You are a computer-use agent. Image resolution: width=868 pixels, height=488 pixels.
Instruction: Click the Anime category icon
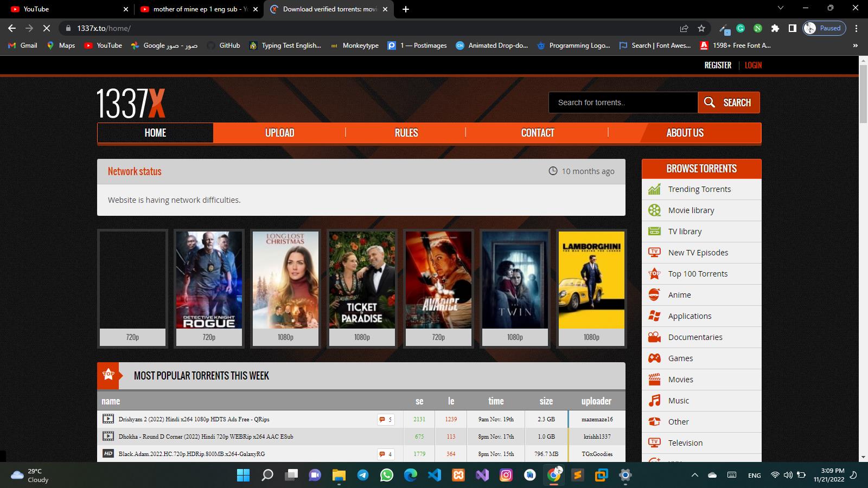pos(655,295)
